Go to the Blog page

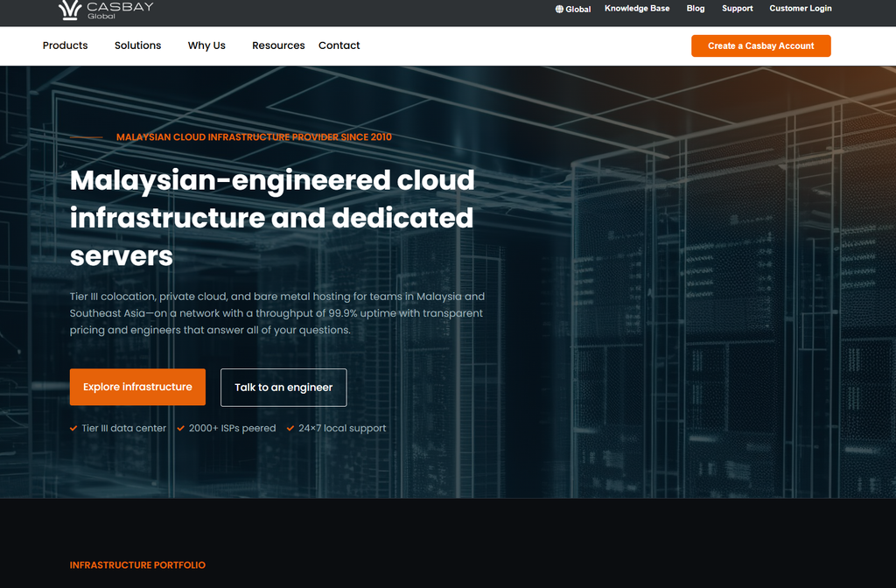click(x=696, y=9)
